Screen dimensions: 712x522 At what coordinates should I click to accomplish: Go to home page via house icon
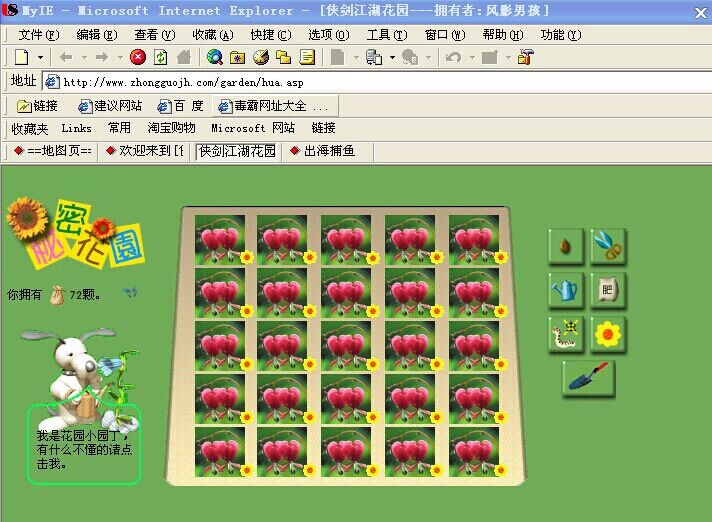pyautogui.click(x=184, y=57)
